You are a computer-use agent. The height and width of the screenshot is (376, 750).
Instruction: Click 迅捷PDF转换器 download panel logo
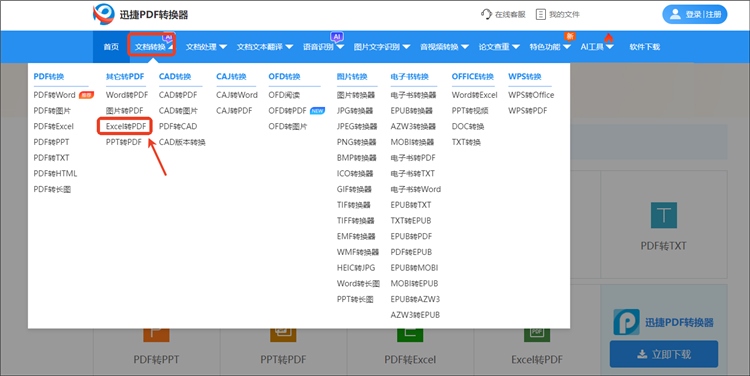tap(627, 322)
